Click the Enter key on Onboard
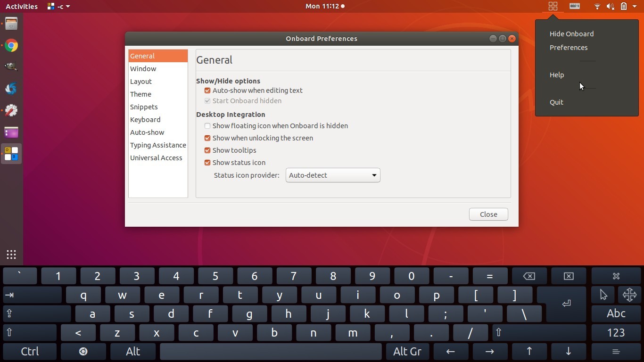Image resolution: width=644 pixels, height=362 pixels. [566, 304]
